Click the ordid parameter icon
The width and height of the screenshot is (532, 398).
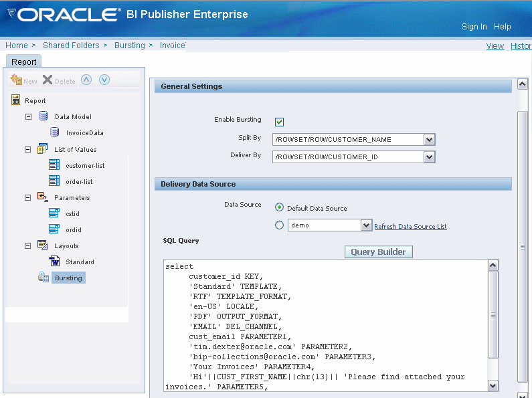54,229
